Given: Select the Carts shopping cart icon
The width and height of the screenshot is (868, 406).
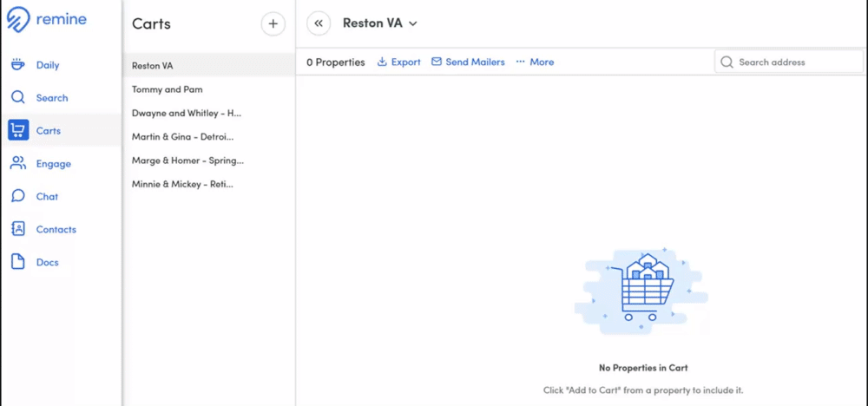Looking at the screenshot, I should (x=18, y=130).
